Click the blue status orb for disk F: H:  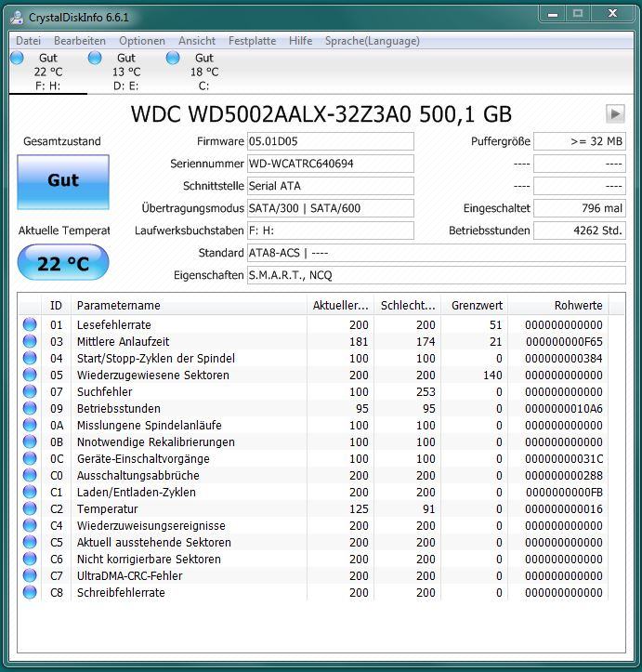[x=17, y=58]
